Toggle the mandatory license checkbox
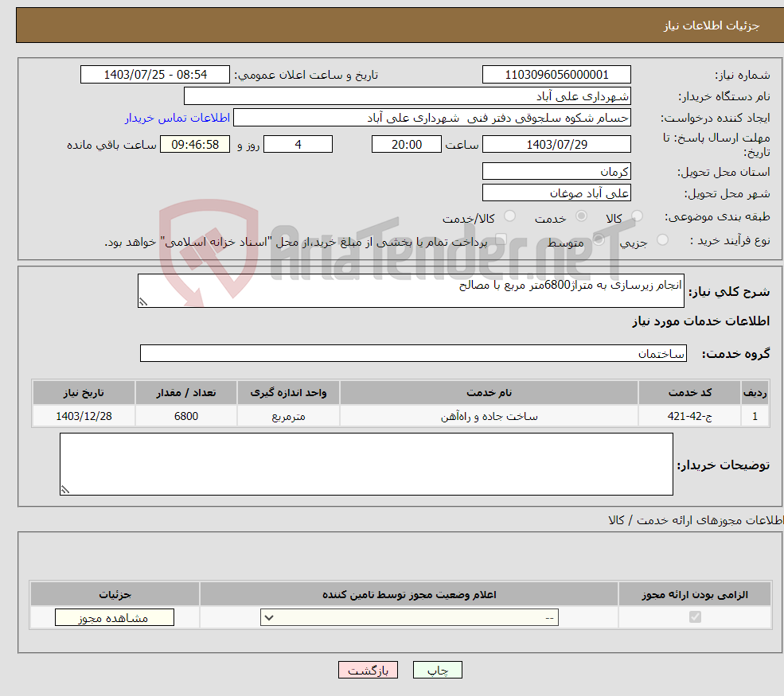784x696 pixels. 695,617
